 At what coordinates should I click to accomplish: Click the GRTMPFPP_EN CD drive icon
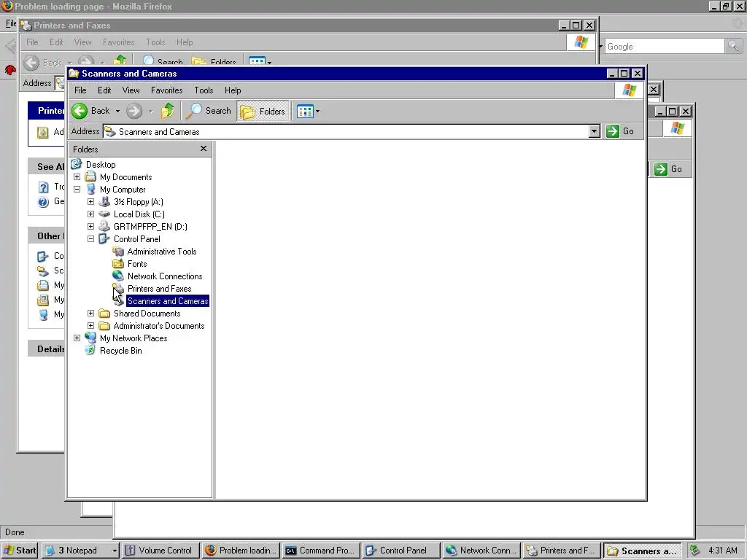pyautogui.click(x=104, y=226)
